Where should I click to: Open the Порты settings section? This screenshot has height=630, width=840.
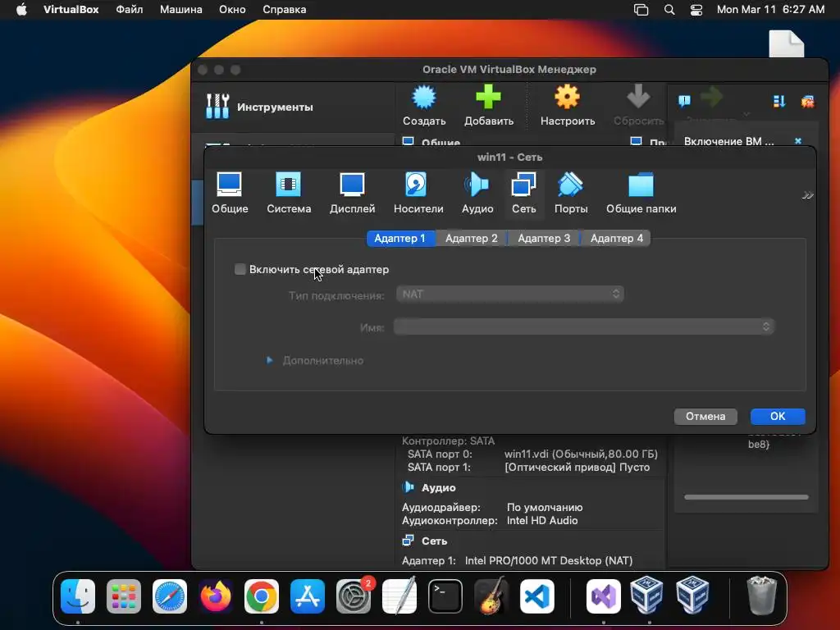click(x=571, y=194)
